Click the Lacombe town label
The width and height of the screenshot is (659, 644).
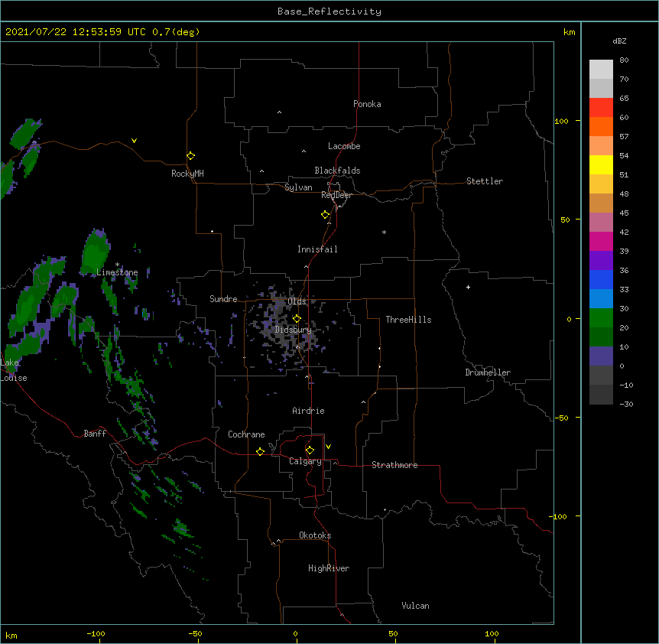coord(344,146)
